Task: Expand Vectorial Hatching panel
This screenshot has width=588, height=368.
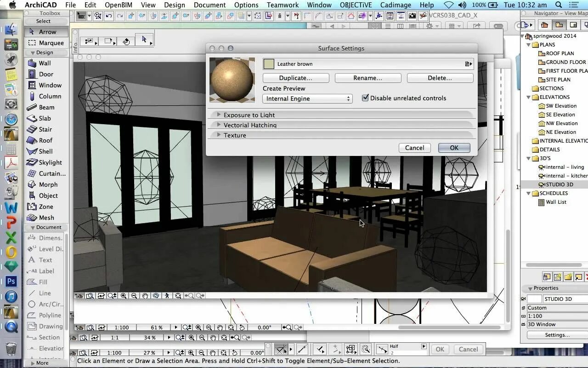Action: point(219,125)
